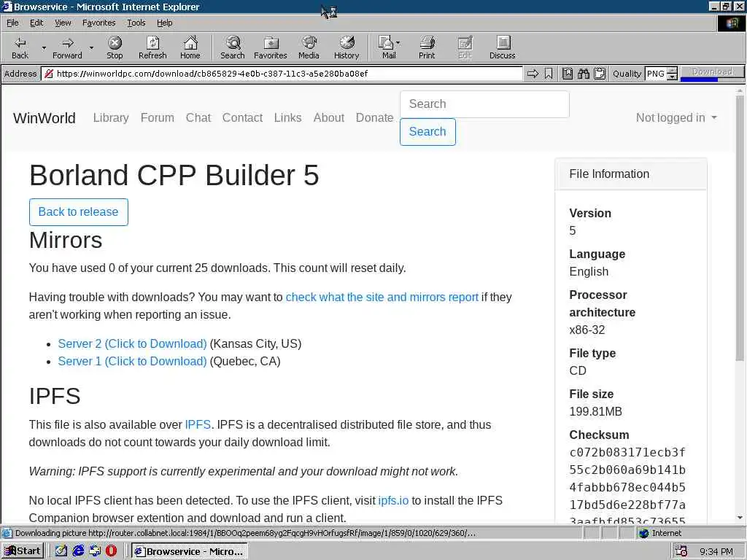The image size is (747, 560).
Task: Open the History toolbar icon
Action: 347,43
